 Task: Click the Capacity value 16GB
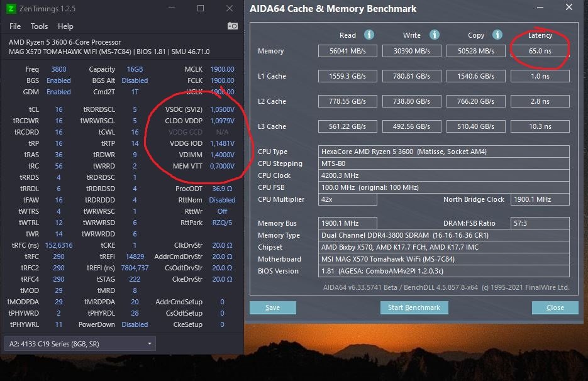point(135,69)
